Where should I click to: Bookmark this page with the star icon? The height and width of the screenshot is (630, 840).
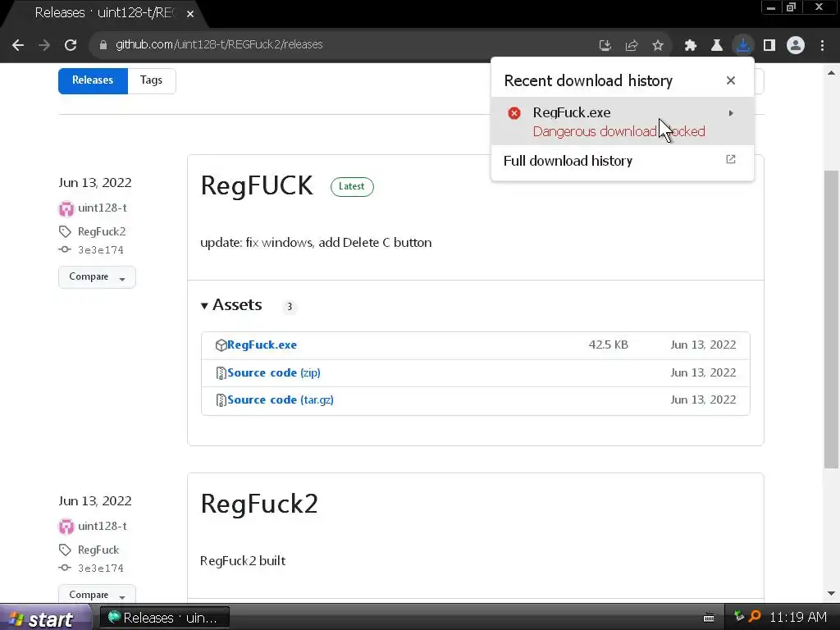point(658,46)
